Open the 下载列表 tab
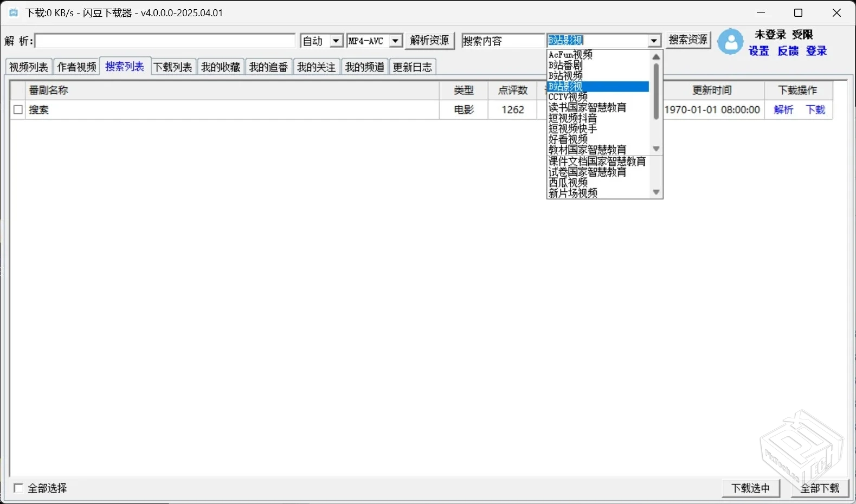 (x=172, y=67)
